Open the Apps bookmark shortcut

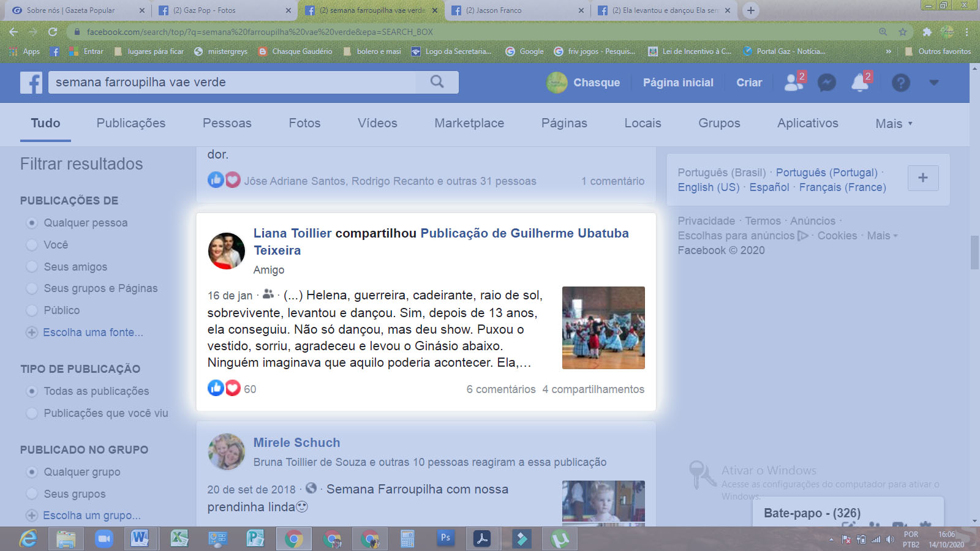(24, 51)
